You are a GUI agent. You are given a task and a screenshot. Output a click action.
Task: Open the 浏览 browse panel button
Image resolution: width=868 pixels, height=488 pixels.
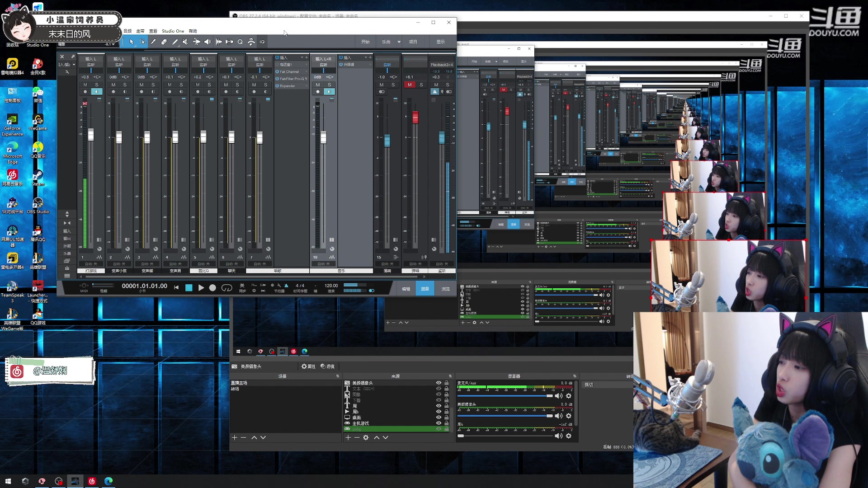[446, 289]
